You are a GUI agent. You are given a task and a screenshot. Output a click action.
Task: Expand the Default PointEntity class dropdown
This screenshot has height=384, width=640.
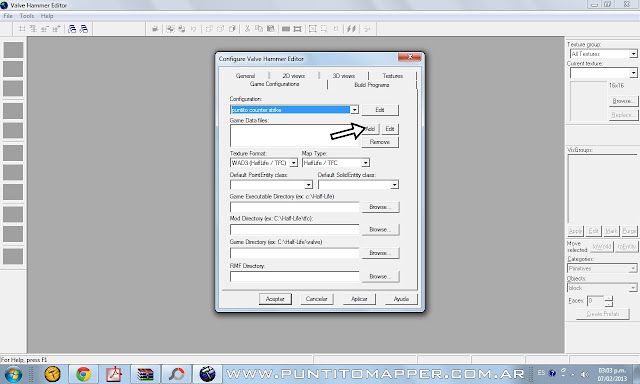(x=309, y=185)
